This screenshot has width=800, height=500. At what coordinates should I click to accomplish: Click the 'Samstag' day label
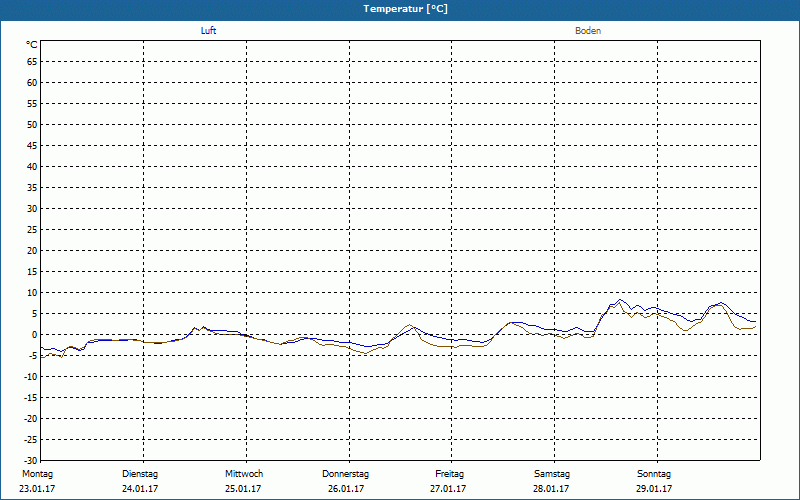(552, 474)
